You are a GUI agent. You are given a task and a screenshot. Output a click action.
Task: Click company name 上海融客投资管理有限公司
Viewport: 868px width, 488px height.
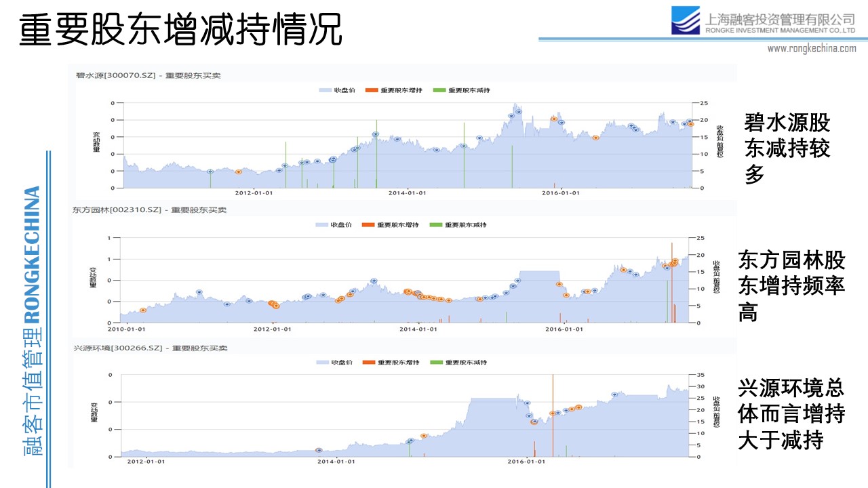pyautogui.click(x=781, y=18)
